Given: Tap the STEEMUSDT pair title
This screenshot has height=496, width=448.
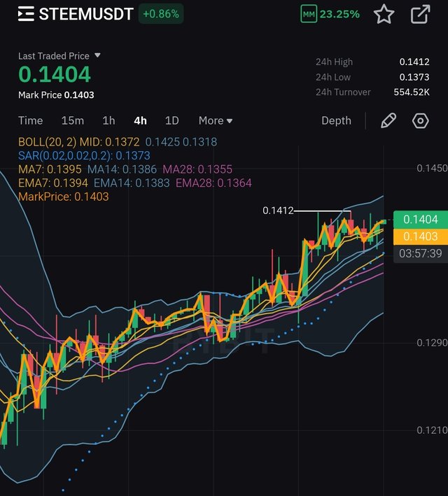Looking at the screenshot, I should (x=86, y=14).
